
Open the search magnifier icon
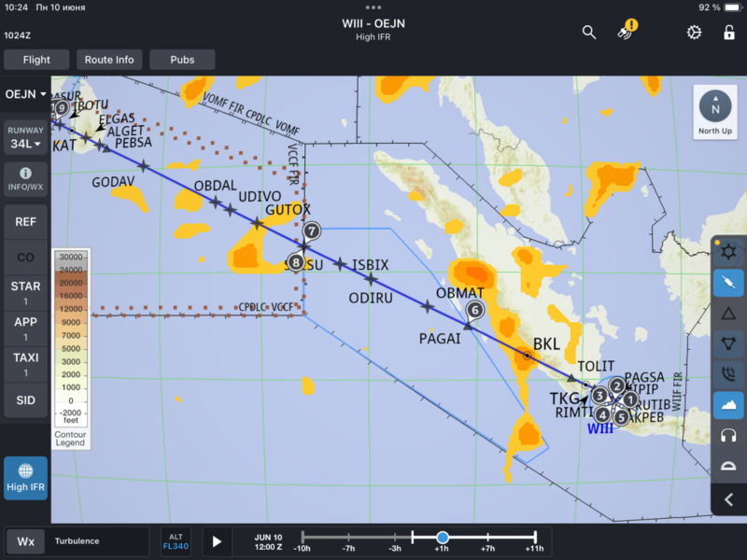[x=589, y=31]
